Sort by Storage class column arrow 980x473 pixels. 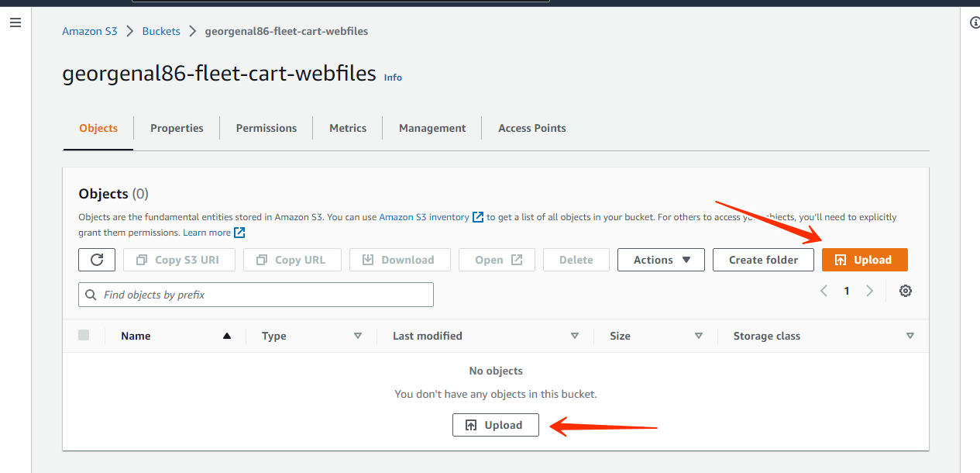pyautogui.click(x=910, y=336)
